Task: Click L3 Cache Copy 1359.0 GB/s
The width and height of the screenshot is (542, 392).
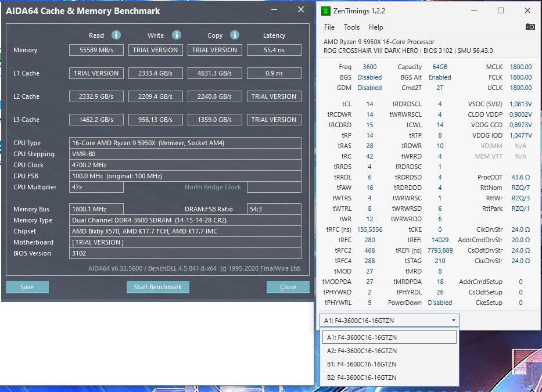Action: pyautogui.click(x=215, y=120)
